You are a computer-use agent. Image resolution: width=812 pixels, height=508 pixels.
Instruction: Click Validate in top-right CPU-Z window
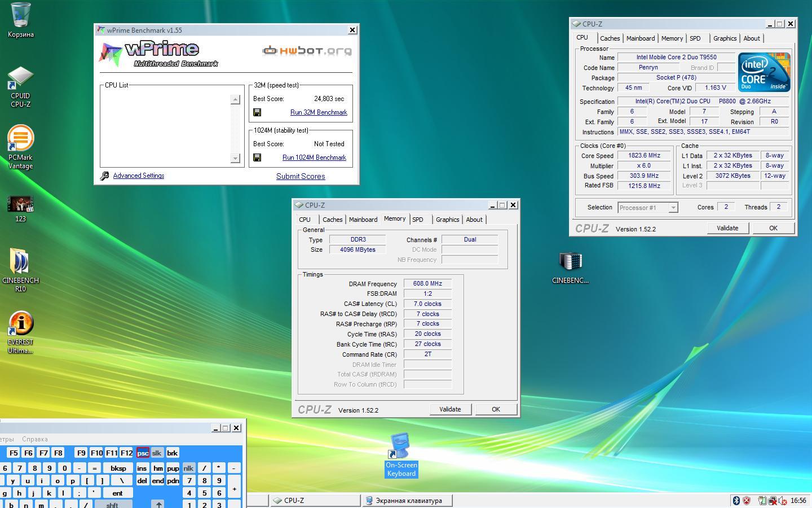tap(727, 228)
